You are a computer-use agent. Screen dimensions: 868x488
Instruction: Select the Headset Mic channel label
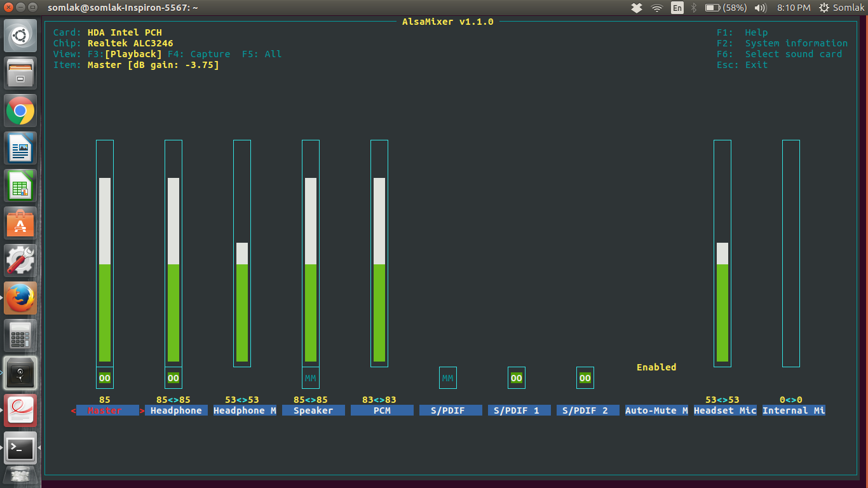725,410
